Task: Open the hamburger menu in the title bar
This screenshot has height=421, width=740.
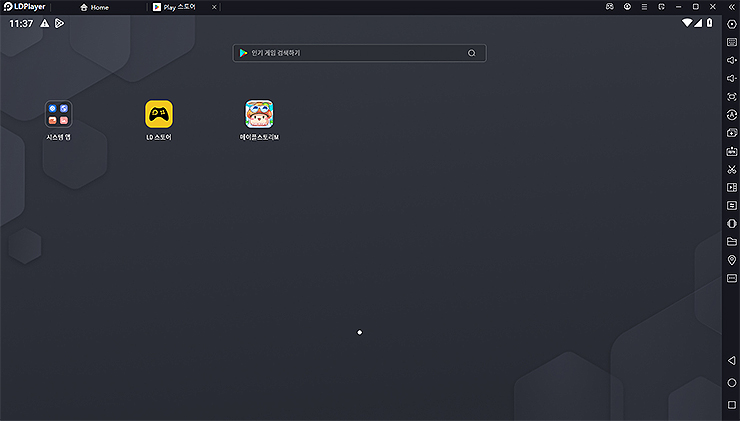Action: click(644, 7)
